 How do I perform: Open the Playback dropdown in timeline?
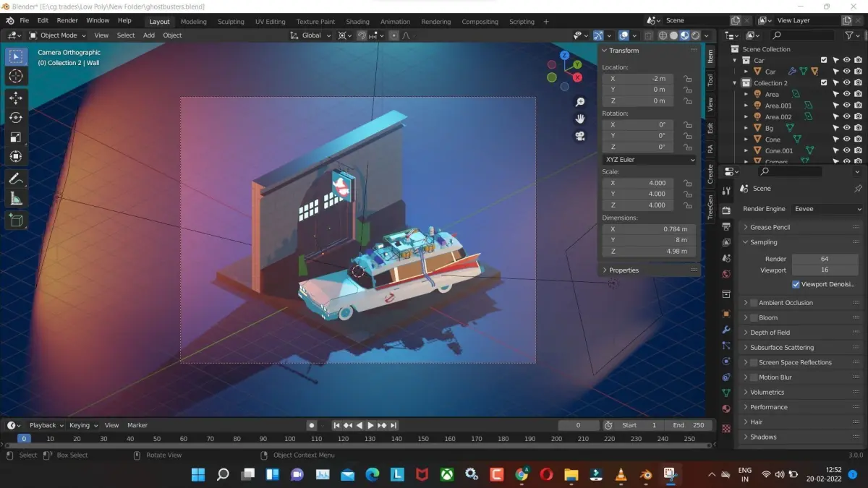(46, 426)
